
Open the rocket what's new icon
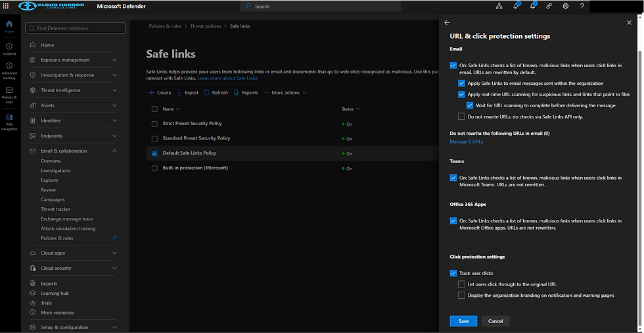517,6
